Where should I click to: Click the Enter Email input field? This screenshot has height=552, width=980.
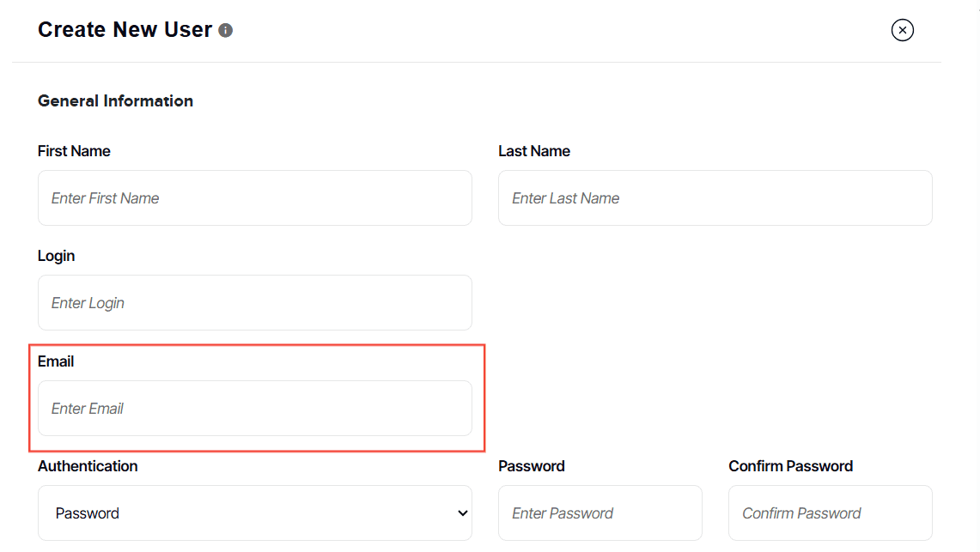254,409
